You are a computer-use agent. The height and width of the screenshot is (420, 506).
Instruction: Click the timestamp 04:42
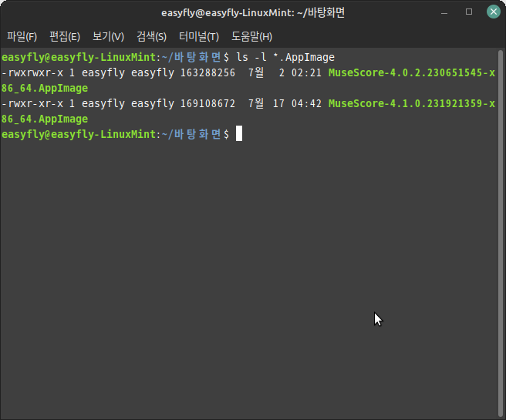[306, 104]
